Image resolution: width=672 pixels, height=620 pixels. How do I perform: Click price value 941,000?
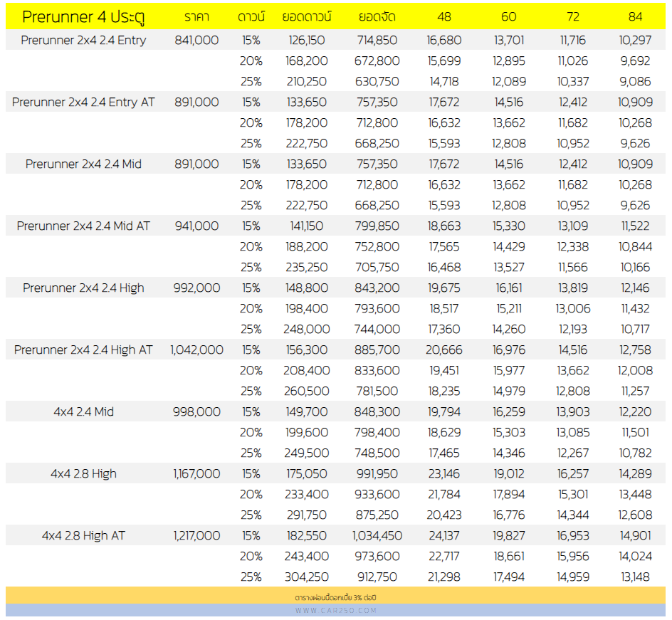(x=196, y=226)
